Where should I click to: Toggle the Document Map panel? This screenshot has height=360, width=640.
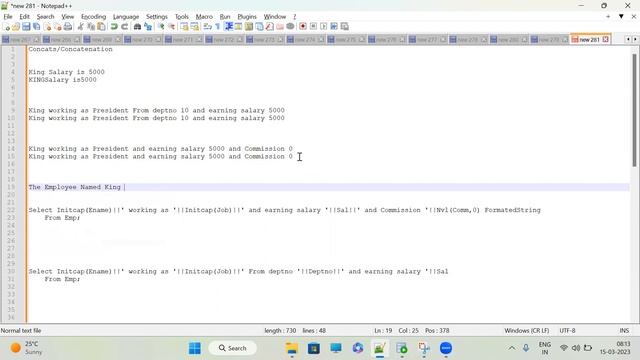click(x=249, y=27)
